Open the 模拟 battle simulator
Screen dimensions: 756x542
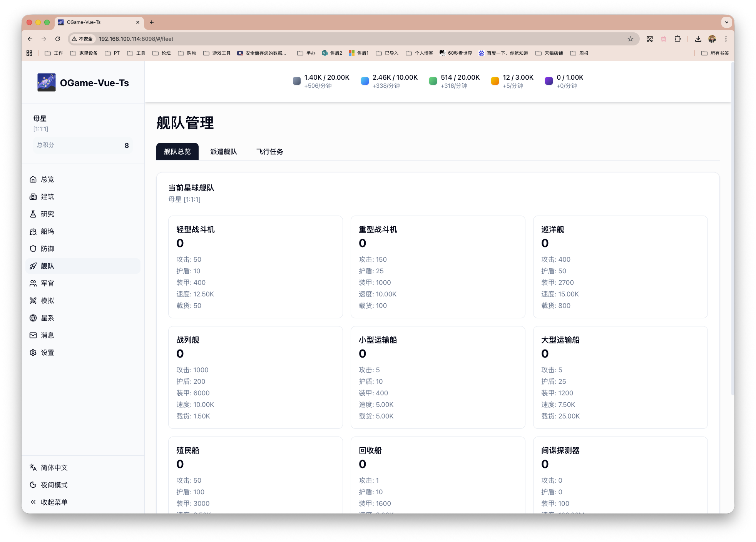click(x=47, y=301)
